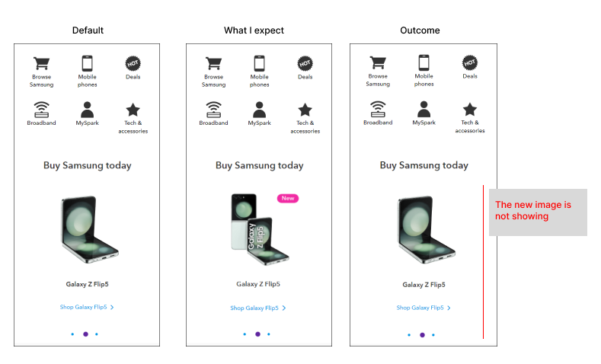Open Broadband router icon in Default panel

tap(41, 110)
